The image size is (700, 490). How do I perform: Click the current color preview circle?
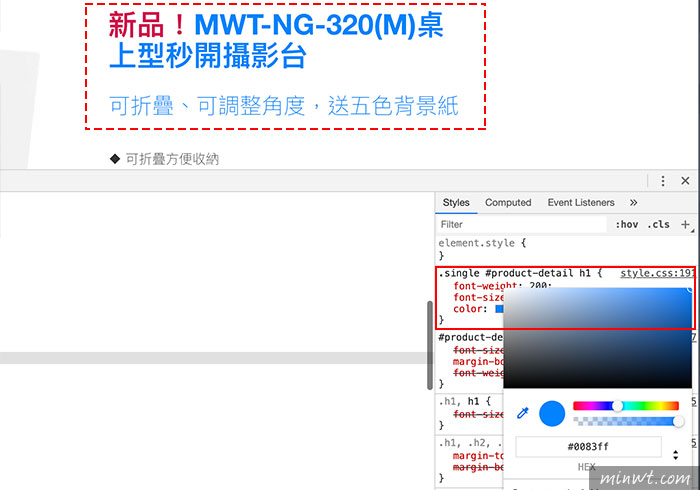pos(552,414)
